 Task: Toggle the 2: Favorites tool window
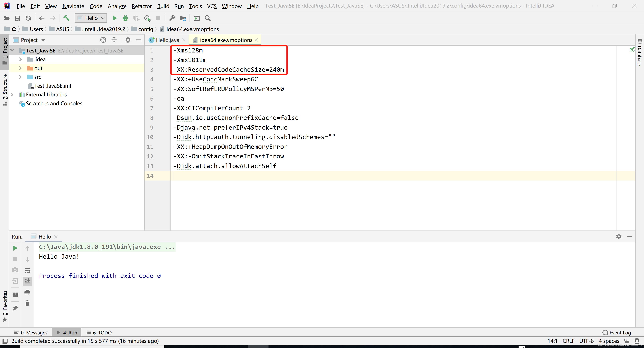(5, 306)
